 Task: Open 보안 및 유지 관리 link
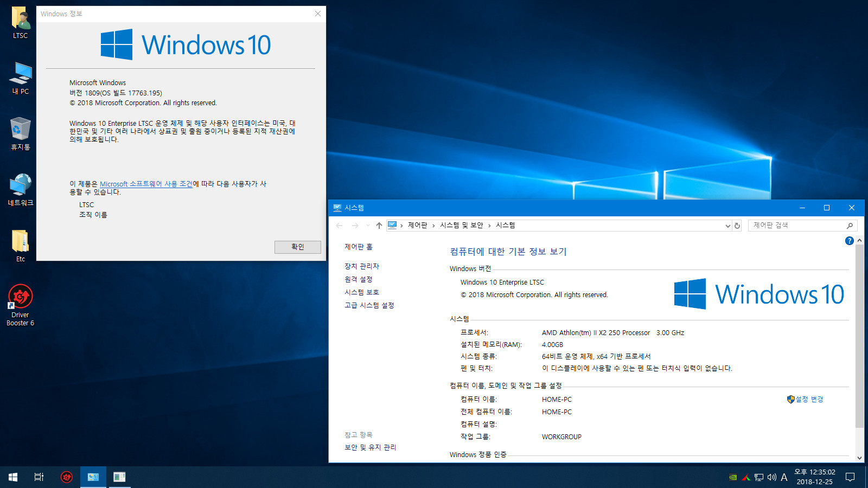(x=371, y=447)
